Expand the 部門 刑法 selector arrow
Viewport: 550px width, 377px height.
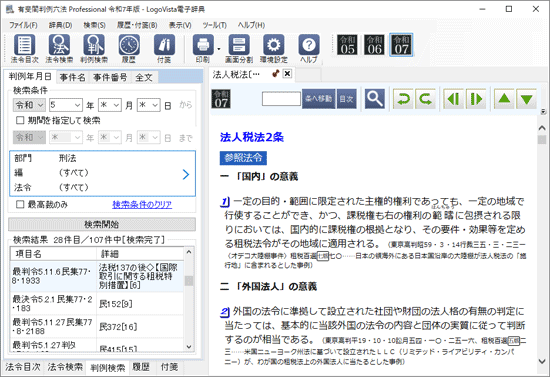(x=186, y=174)
